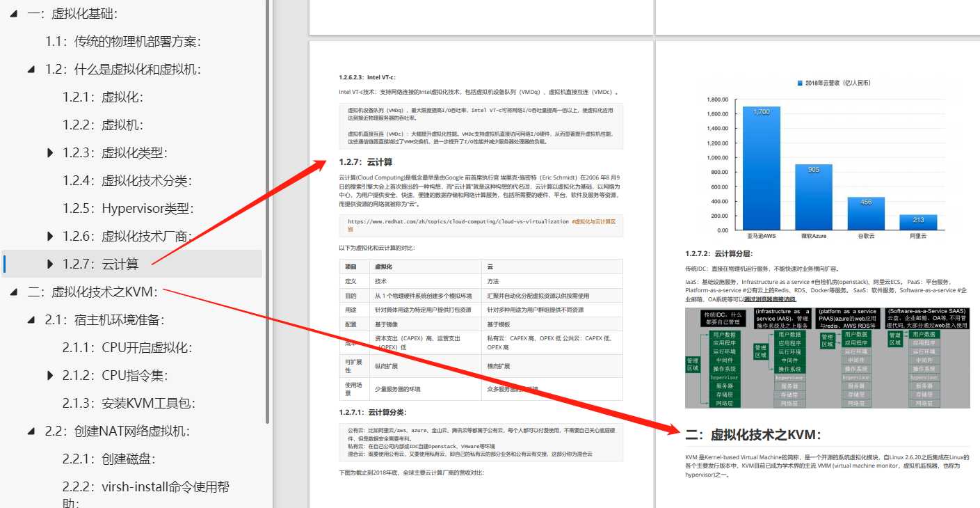Click the chart legend 2018年云营收
The height and width of the screenshot is (508, 980).
833,83
